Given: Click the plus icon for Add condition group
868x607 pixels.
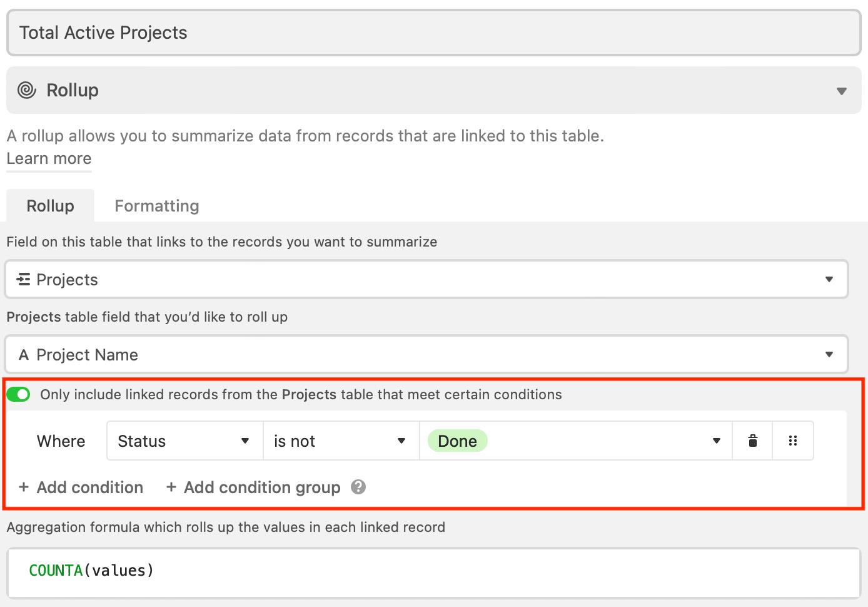Looking at the screenshot, I should (x=171, y=487).
